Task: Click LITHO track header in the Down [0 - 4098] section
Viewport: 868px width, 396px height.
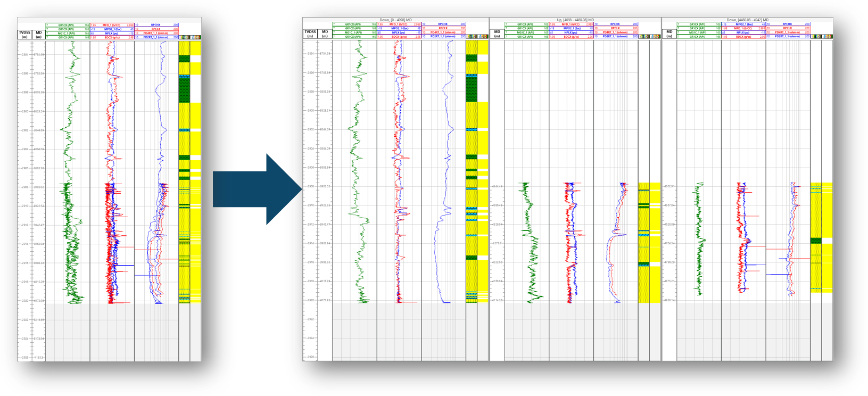Action: point(472,37)
